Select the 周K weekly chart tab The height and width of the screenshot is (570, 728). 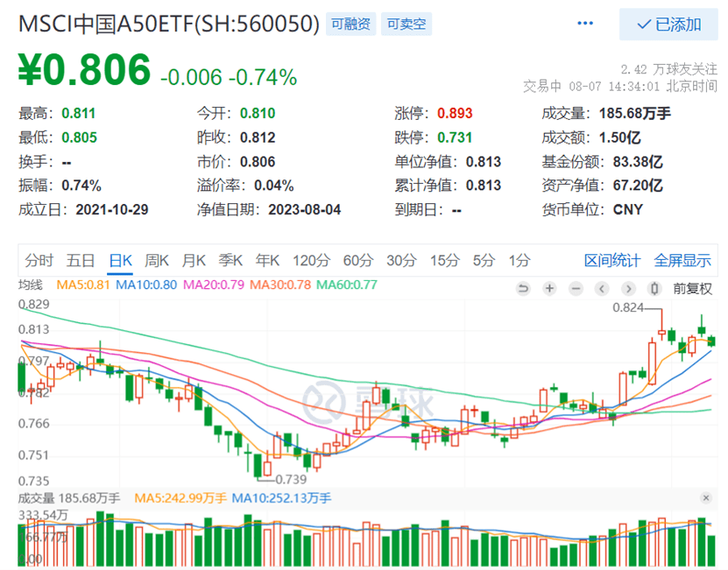pyautogui.click(x=157, y=260)
